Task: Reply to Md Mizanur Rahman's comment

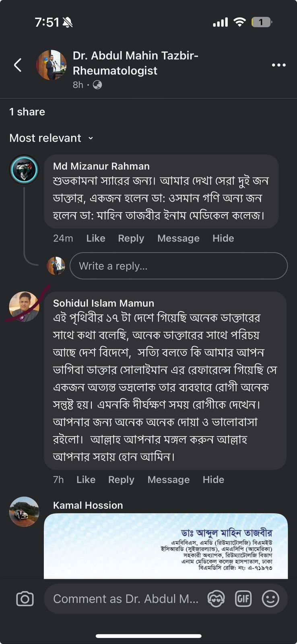Action: 131,238
